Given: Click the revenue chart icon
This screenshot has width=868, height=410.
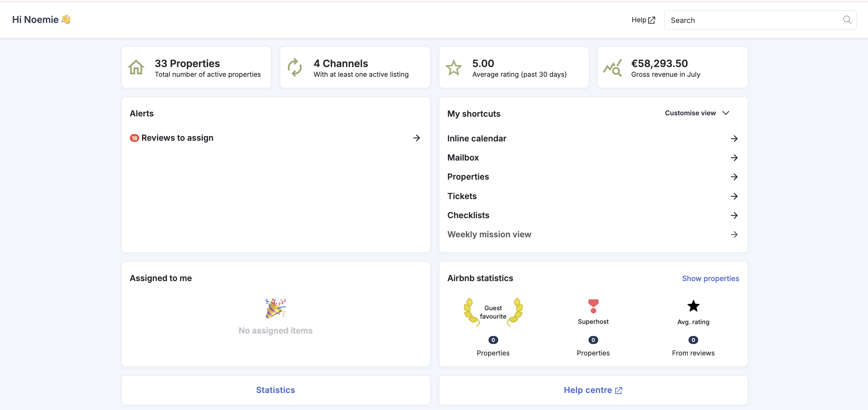Looking at the screenshot, I should tap(612, 67).
